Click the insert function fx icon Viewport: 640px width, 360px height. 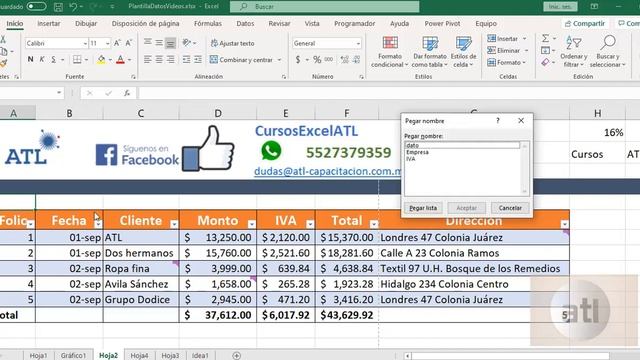[127, 93]
